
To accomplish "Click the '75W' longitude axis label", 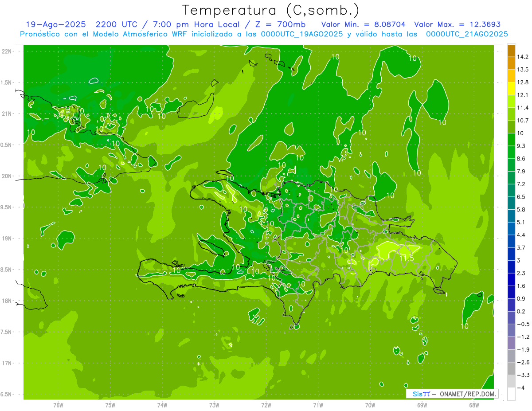I will 110,405.
